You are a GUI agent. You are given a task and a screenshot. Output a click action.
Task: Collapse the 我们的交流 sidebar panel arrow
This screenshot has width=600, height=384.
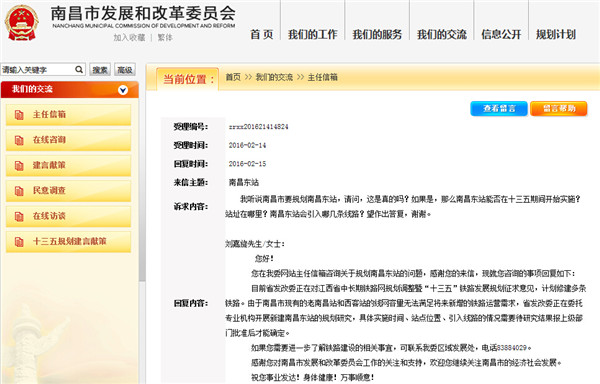coord(123,90)
